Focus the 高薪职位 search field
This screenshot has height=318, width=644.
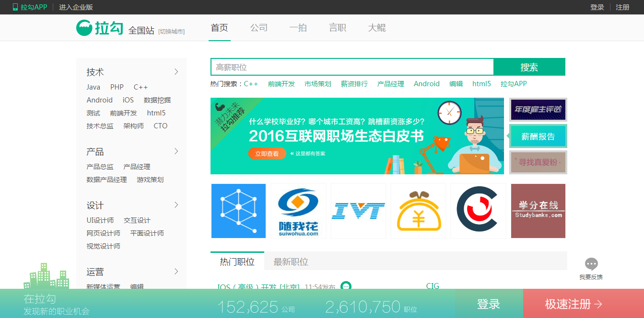(x=352, y=67)
